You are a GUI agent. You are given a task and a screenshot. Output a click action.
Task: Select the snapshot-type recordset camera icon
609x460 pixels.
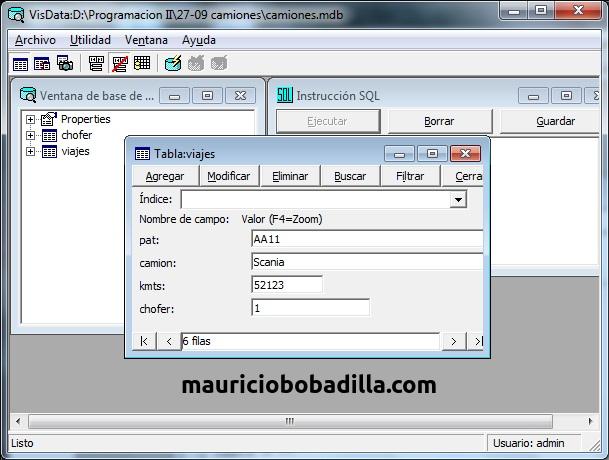tap(65, 63)
